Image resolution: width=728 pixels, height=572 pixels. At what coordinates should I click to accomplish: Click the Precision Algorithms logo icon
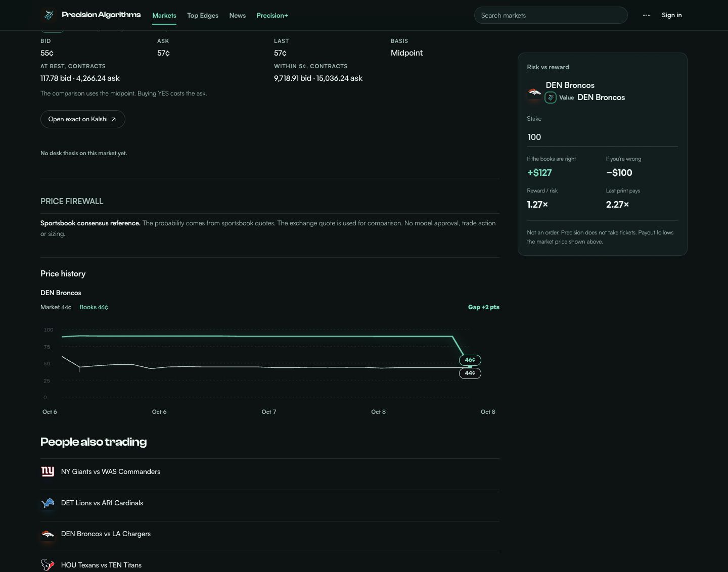[x=49, y=15]
